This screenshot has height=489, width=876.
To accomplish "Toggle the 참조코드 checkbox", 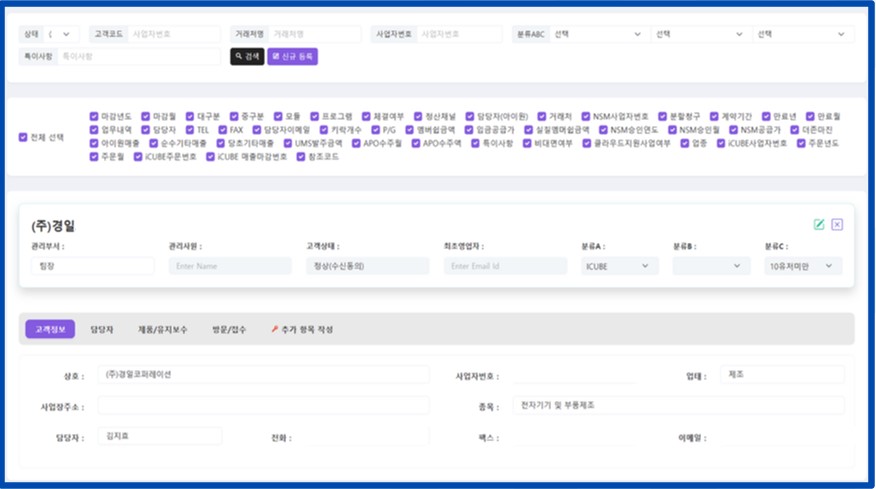I will tap(301, 156).
